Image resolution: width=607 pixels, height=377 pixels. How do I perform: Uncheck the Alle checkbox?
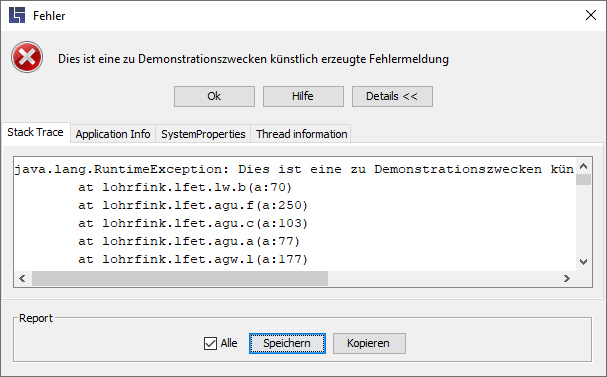tap(210, 343)
